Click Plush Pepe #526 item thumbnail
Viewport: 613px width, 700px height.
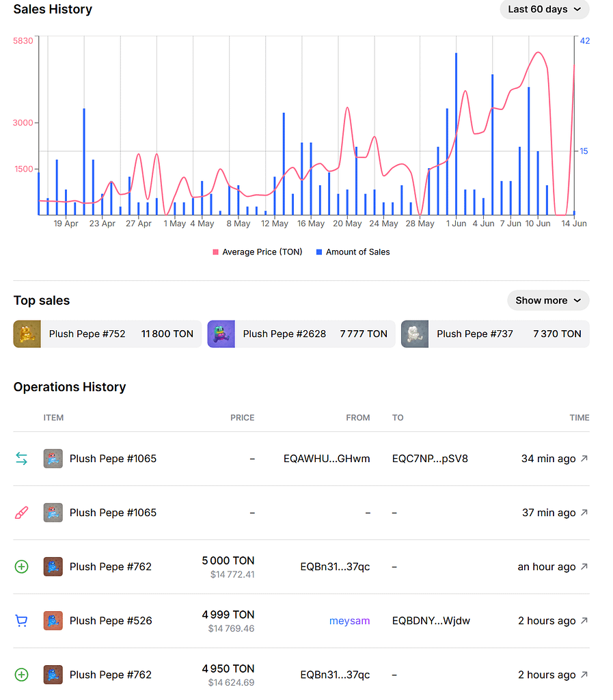coord(53,621)
